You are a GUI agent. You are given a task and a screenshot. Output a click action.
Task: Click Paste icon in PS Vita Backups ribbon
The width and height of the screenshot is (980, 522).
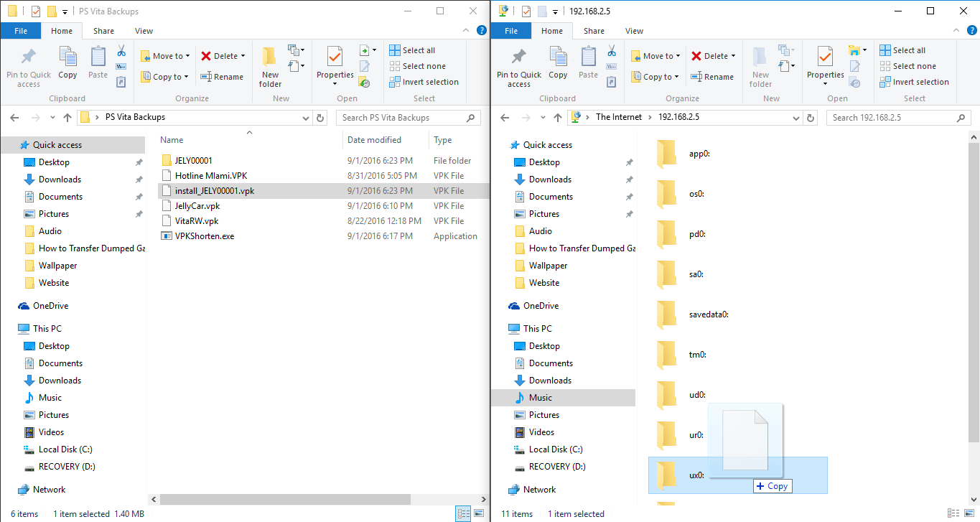[98, 63]
